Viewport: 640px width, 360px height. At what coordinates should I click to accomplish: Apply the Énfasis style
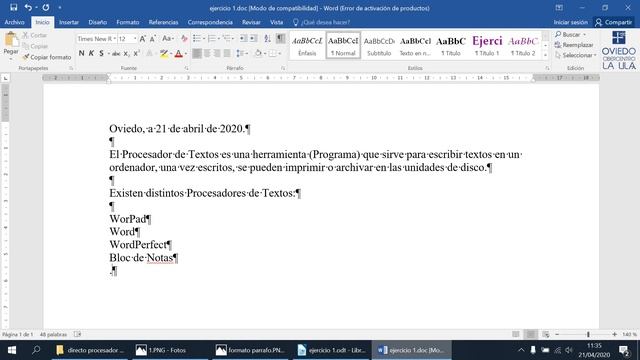click(x=307, y=45)
